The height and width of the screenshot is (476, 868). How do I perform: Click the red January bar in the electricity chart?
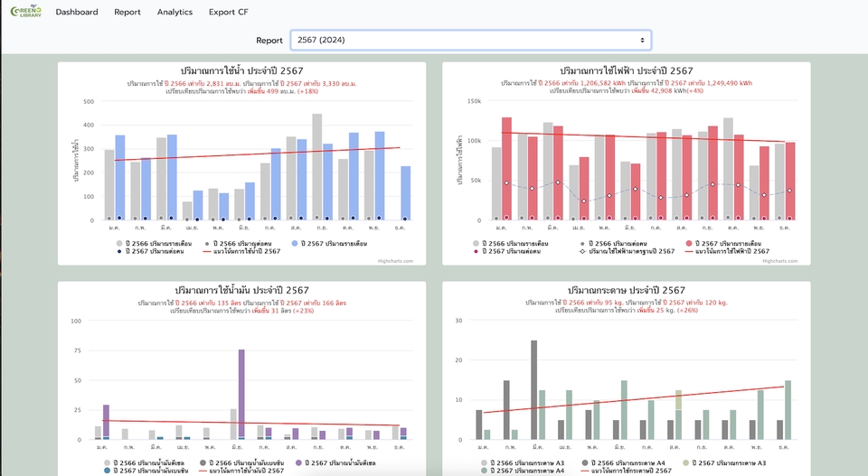click(506, 169)
